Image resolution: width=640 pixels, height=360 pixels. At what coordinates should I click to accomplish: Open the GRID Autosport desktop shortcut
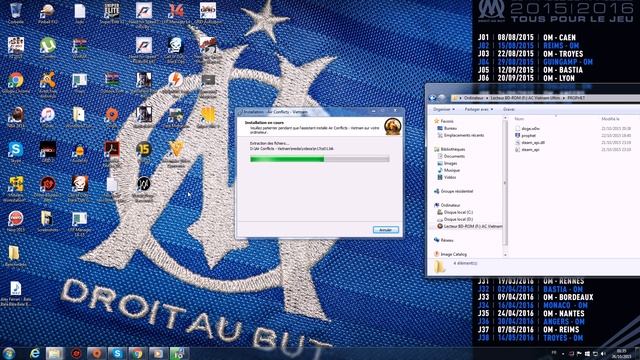pos(208,12)
